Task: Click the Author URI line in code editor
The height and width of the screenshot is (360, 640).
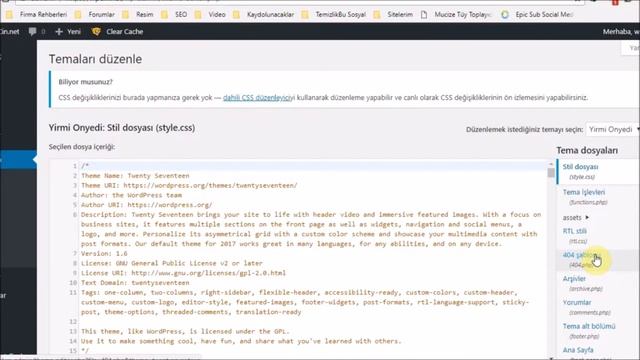Action: [x=147, y=205]
